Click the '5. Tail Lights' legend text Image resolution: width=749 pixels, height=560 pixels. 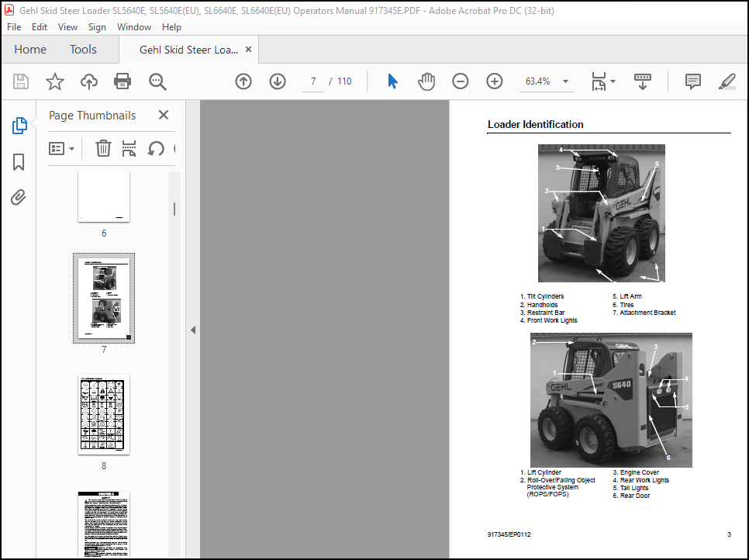(630, 488)
